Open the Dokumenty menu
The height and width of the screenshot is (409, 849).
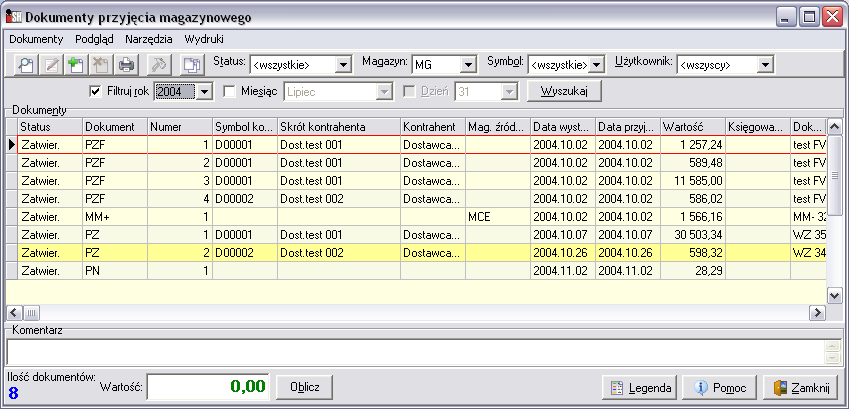coord(36,39)
